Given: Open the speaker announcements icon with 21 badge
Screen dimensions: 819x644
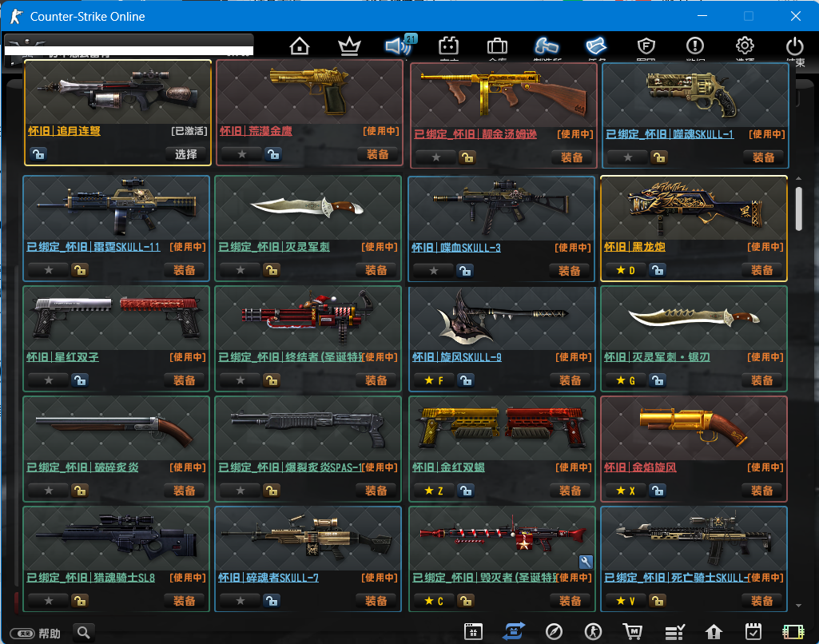Looking at the screenshot, I should click(x=399, y=45).
